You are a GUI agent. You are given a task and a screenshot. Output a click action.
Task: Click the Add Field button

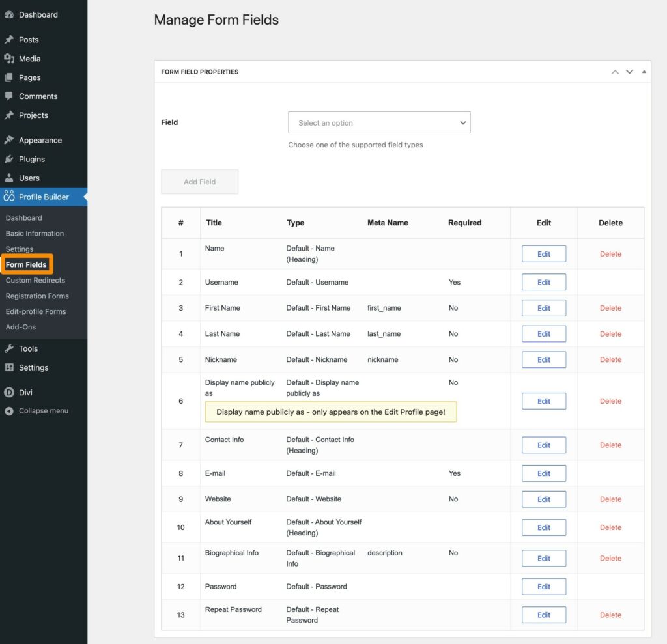point(199,182)
